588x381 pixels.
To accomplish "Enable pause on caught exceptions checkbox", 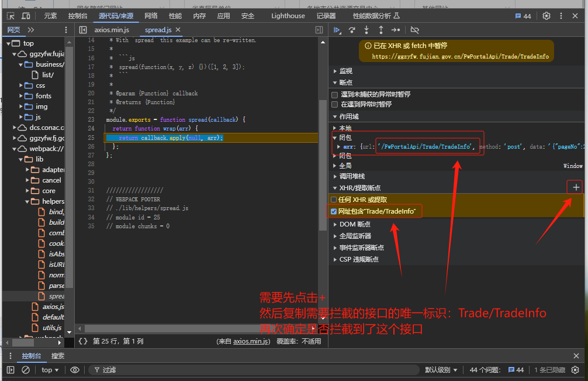I will click(335, 104).
